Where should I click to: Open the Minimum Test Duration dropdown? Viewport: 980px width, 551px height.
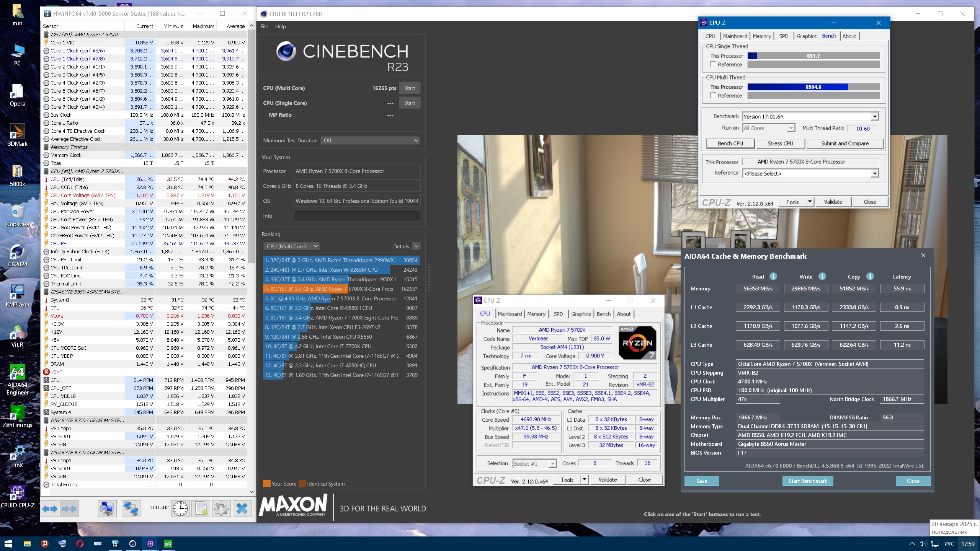[x=370, y=140]
